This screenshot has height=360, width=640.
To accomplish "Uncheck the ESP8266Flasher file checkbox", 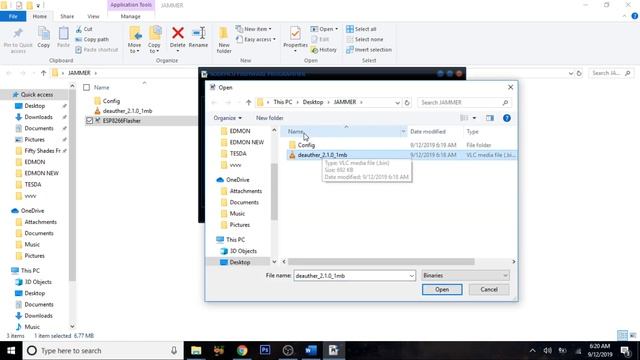I will point(89,121).
